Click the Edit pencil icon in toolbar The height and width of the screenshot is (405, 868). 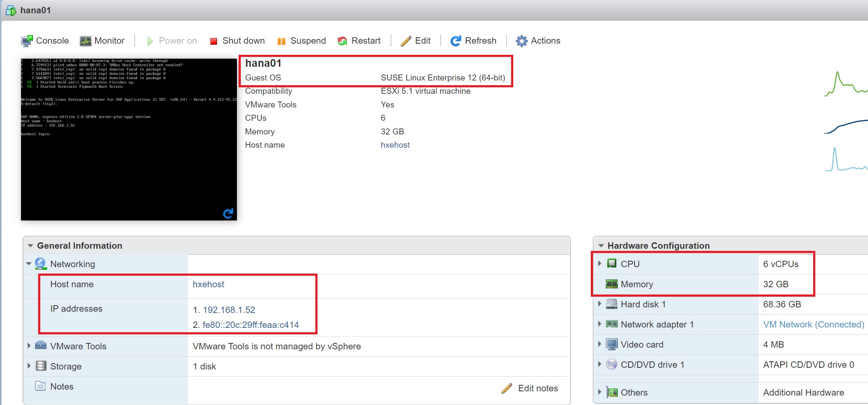pyautogui.click(x=406, y=41)
